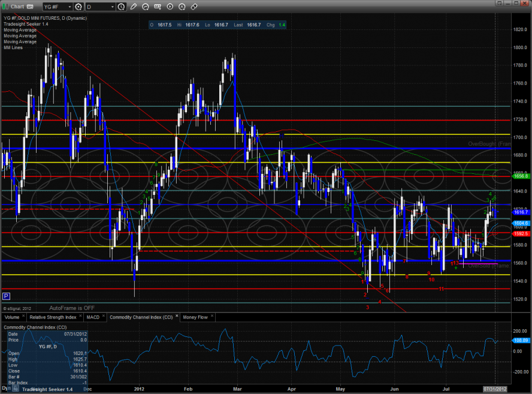Click the circular play replay icon
The image size is (532, 394).
169,7
